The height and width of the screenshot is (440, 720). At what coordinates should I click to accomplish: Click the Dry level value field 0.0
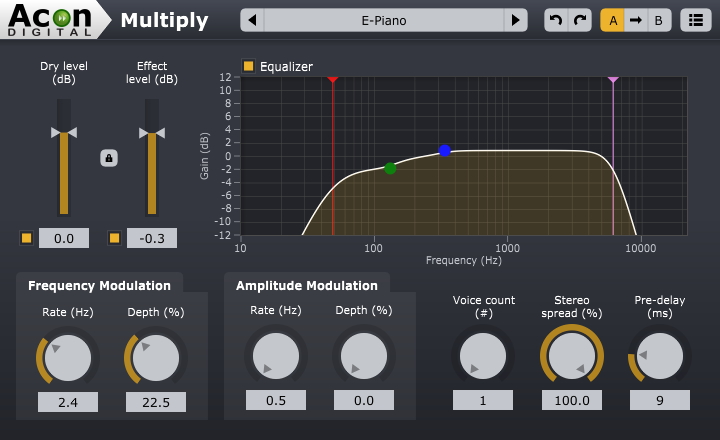tap(64, 238)
